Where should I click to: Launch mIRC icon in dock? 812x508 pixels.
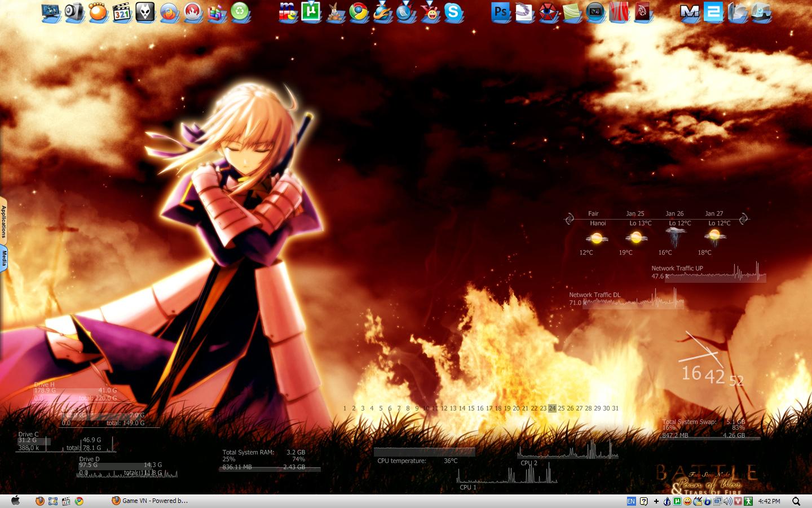[288, 12]
